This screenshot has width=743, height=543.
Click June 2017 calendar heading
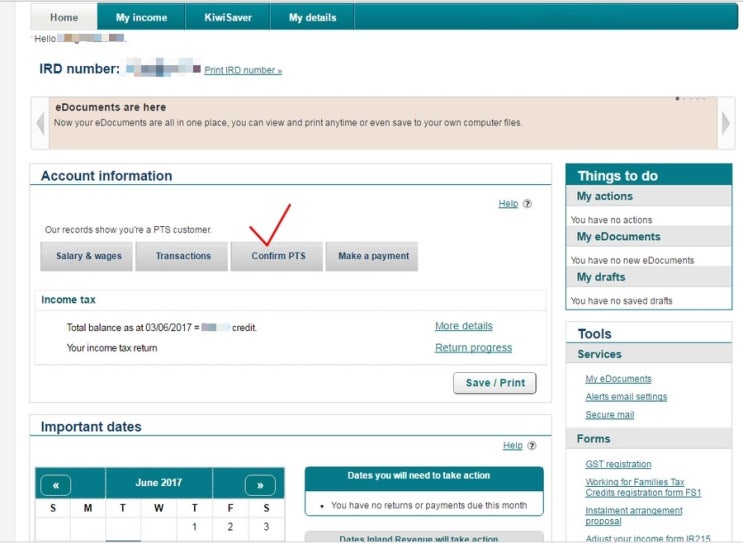[159, 483]
